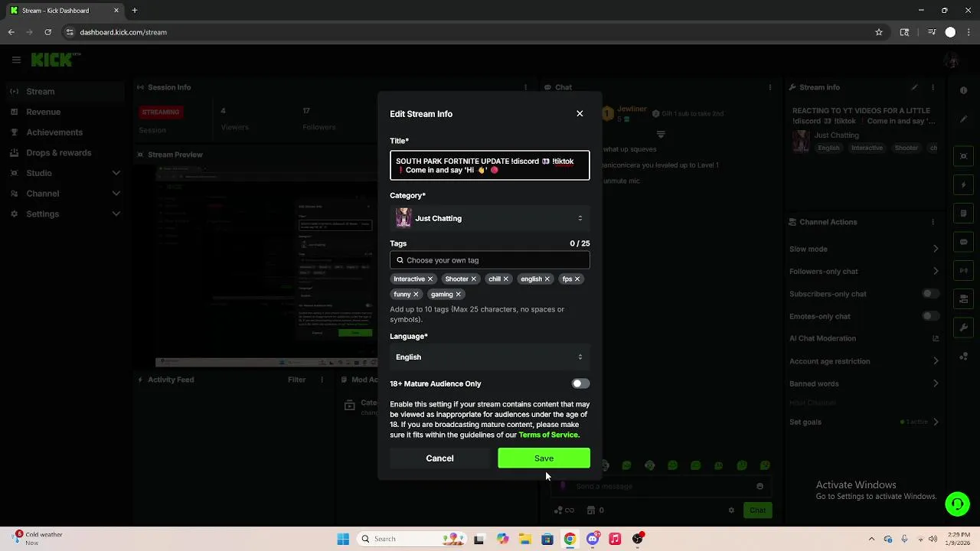The image size is (980, 551).
Task: Reload the browser page
Action: pyautogui.click(x=47, y=32)
